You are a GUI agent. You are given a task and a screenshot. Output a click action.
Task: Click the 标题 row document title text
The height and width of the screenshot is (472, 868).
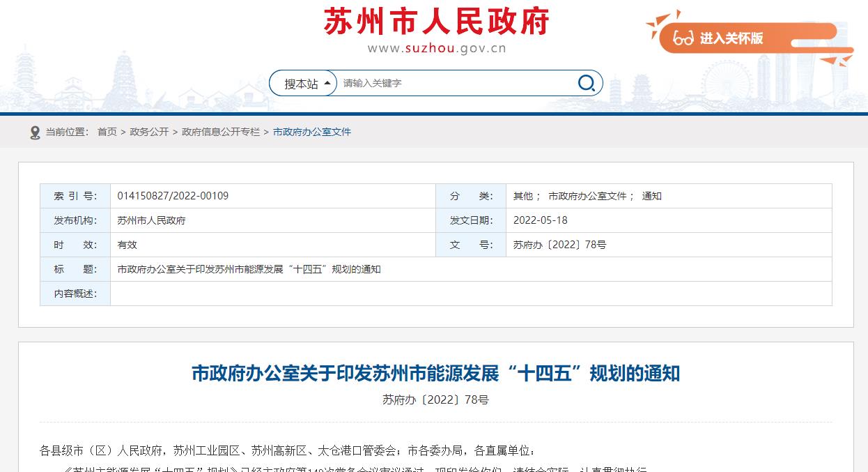click(249, 269)
